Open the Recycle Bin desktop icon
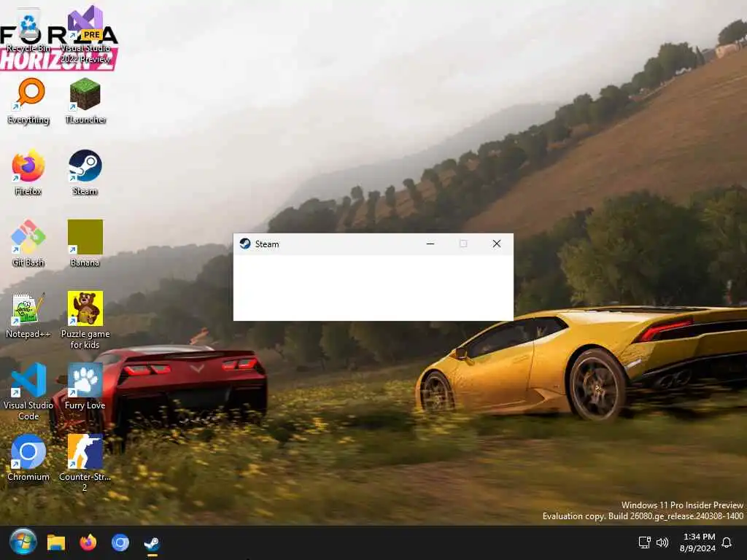747x560 pixels. click(28, 31)
